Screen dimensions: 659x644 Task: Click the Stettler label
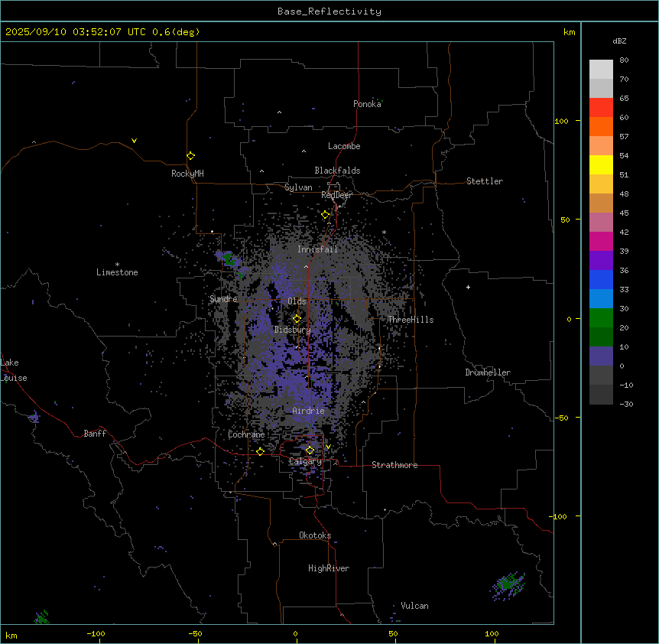(x=485, y=181)
